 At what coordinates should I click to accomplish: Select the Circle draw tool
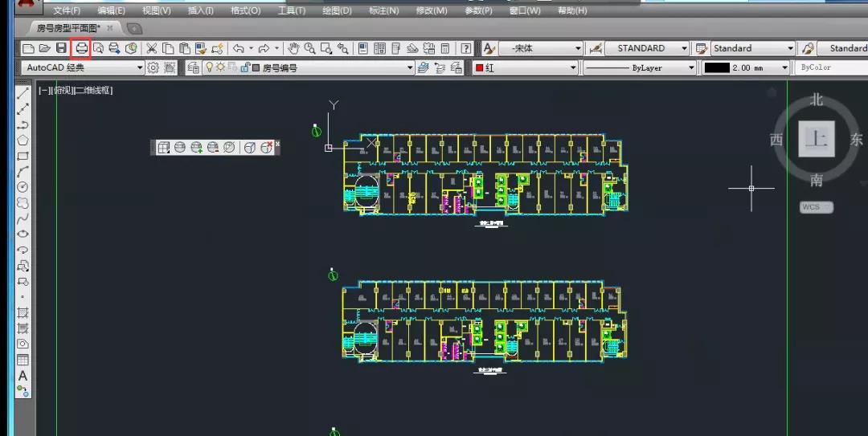tap(23, 187)
